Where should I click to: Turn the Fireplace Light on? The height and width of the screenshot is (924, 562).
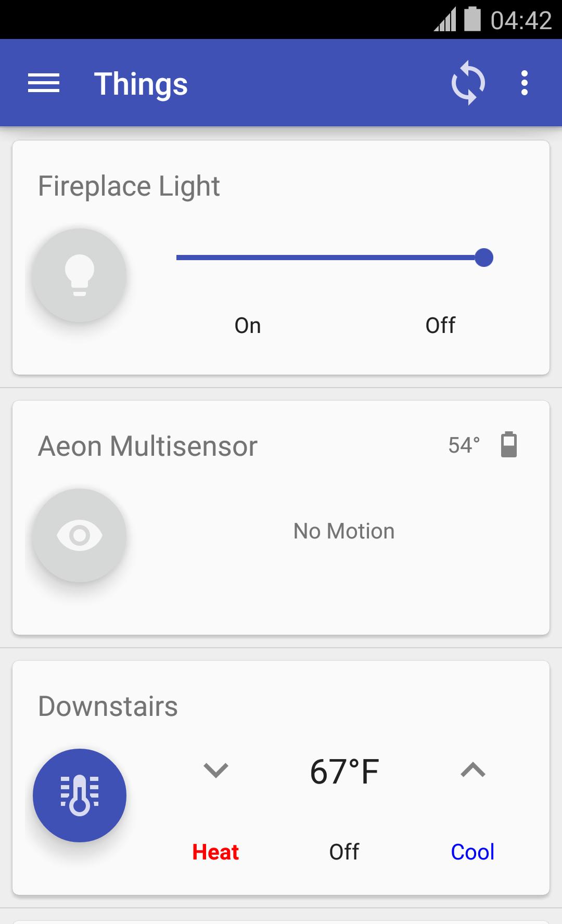(248, 326)
